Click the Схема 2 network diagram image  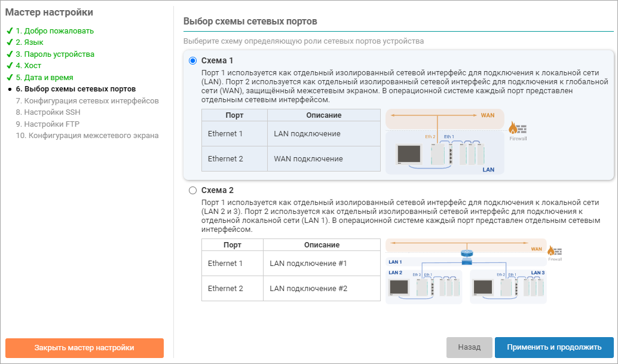pos(466,271)
